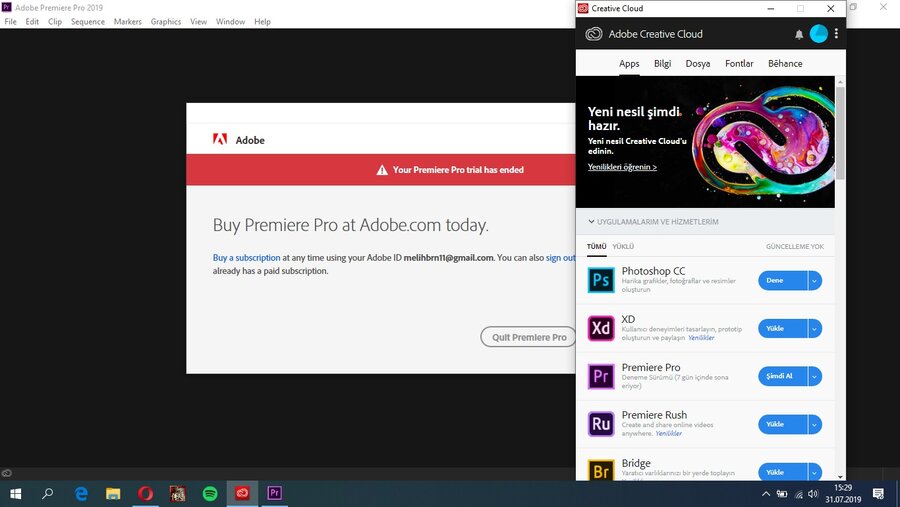Open taskbar search magnifier
Image resolution: width=900 pixels, height=507 pixels.
pyautogui.click(x=48, y=494)
